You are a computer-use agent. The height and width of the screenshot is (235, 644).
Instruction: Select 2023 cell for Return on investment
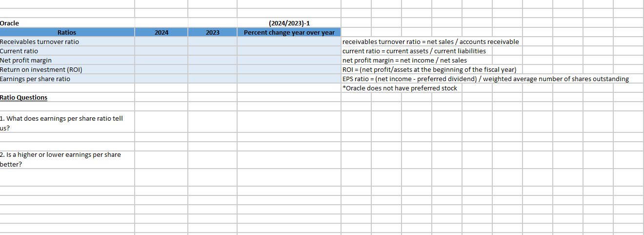click(x=212, y=69)
